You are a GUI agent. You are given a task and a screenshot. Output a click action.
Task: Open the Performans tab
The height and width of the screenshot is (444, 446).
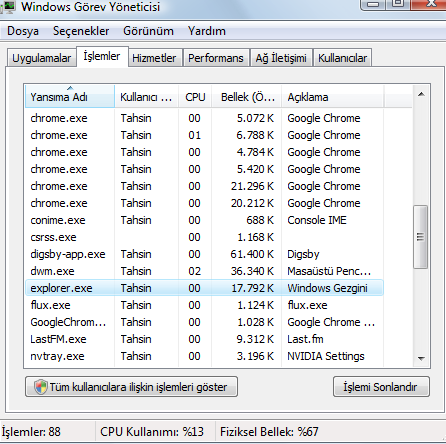216,58
